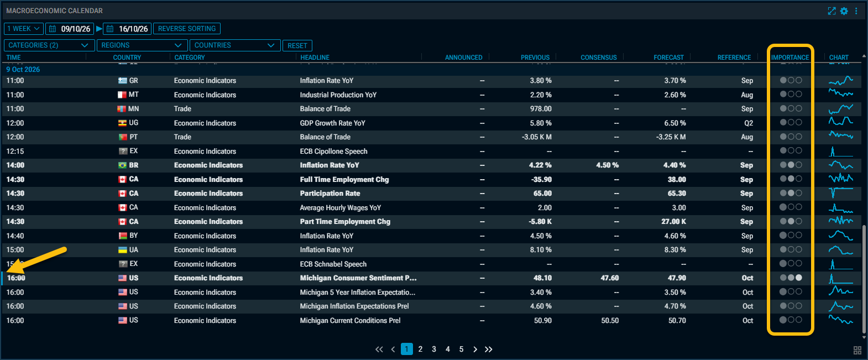The height and width of the screenshot is (360, 868).
Task: Click the CONSENSUS column header
Action: [599, 58]
